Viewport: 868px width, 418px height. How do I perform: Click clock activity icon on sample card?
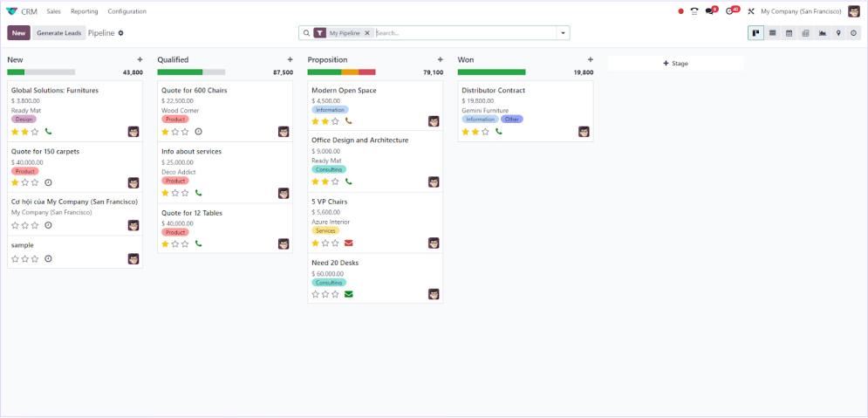[48, 258]
